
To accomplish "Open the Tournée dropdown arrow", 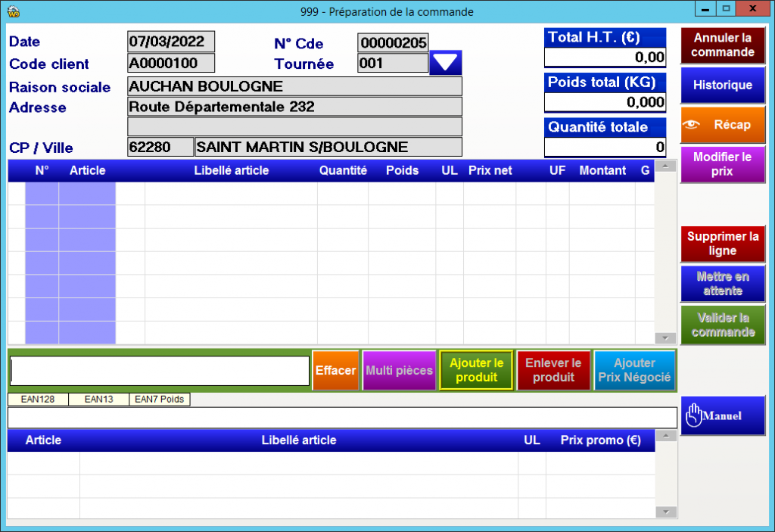I will [x=445, y=63].
